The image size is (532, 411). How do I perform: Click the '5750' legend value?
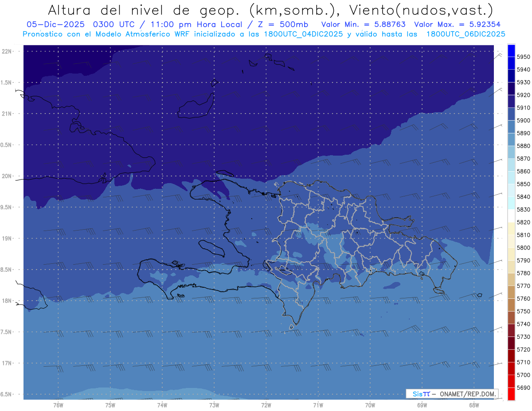[524, 311]
